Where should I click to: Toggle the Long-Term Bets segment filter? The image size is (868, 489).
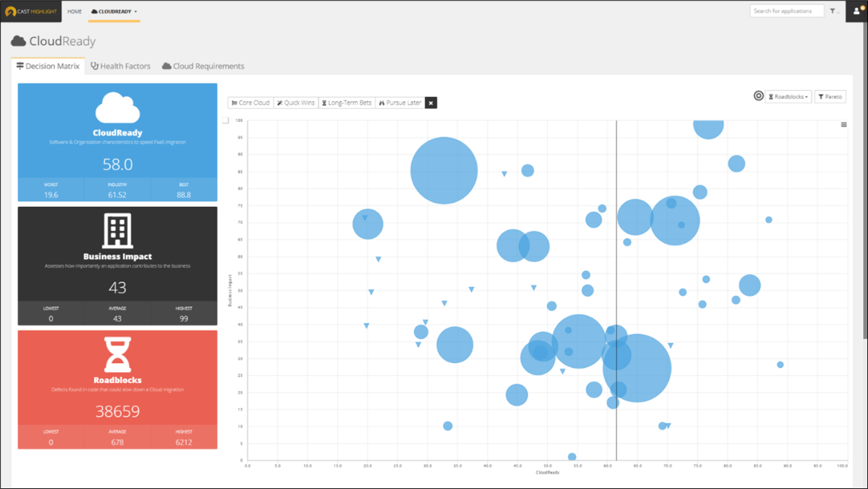(346, 103)
